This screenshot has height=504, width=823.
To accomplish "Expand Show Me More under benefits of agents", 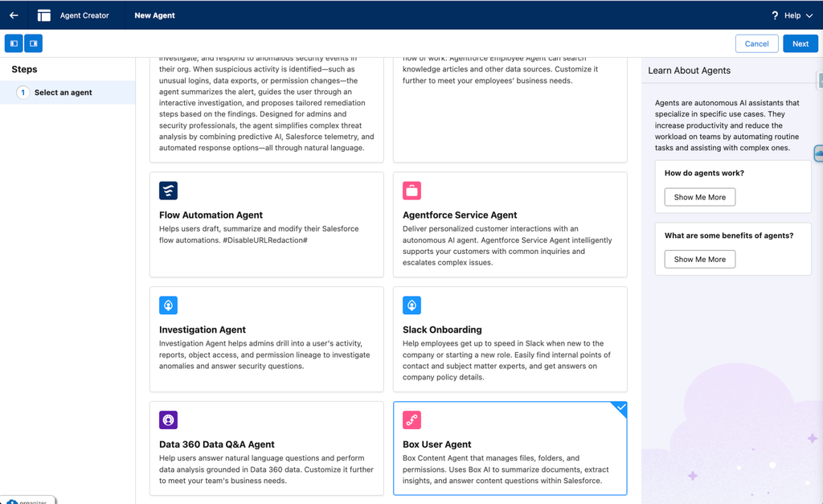I will [x=700, y=260].
